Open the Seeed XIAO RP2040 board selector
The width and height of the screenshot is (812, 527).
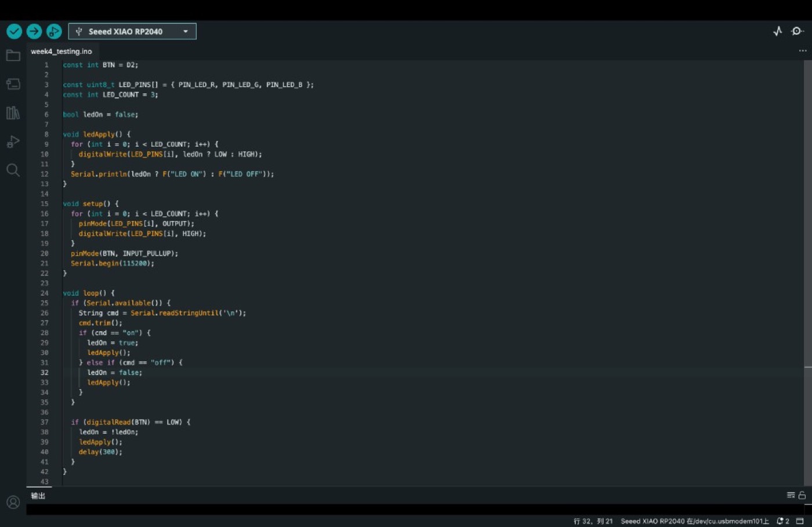click(132, 31)
